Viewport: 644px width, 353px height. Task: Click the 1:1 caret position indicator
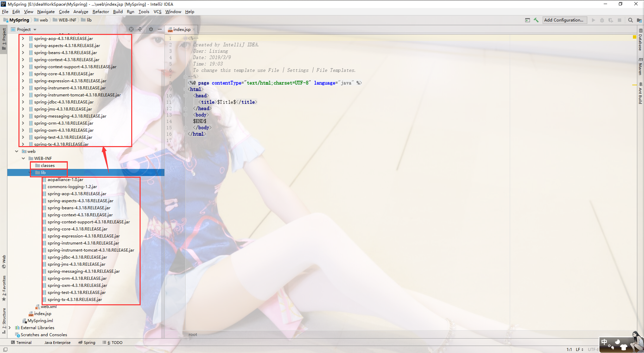click(569, 350)
